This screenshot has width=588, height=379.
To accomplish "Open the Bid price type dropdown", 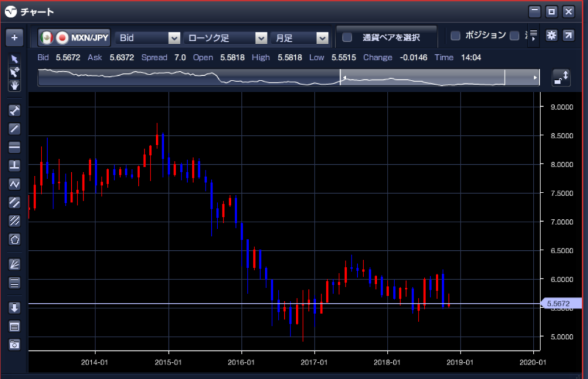I will coord(148,38).
